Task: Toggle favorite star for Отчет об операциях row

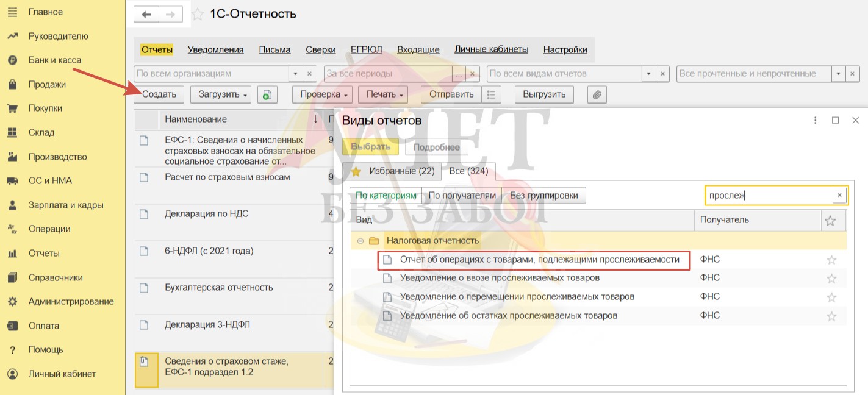Action: click(x=831, y=260)
